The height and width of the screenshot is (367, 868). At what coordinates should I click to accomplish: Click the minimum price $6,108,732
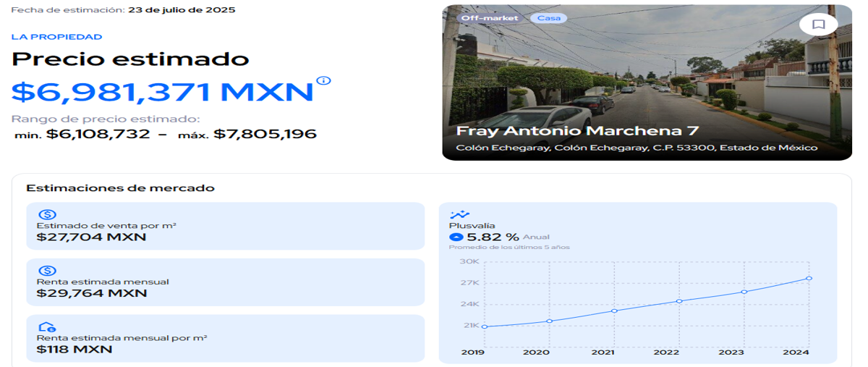[98, 134]
